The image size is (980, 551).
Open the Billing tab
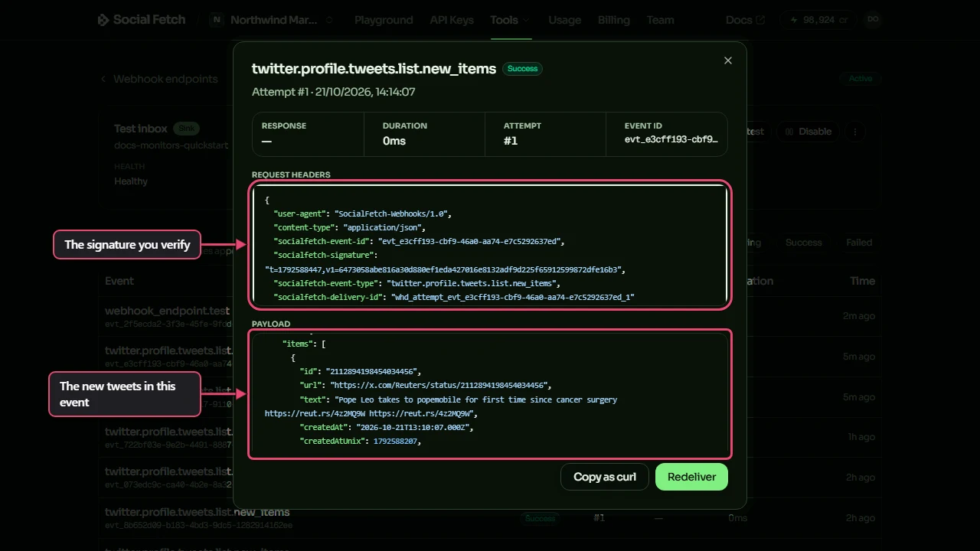pyautogui.click(x=614, y=20)
